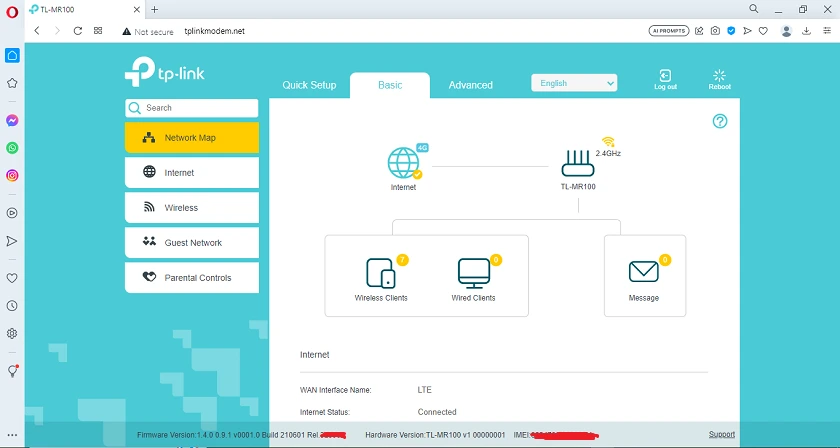Click the tp-link logo
Screen dimensions: 840x448
tap(164, 71)
